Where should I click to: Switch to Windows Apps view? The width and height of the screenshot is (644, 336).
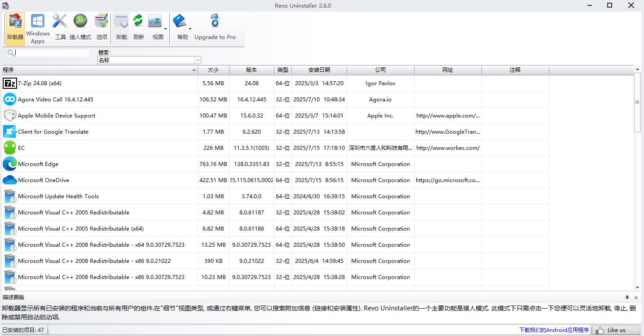(38, 28)
